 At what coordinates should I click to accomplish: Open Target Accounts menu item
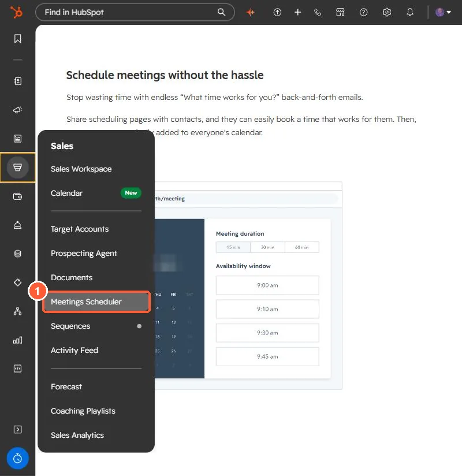coord(80,229)
